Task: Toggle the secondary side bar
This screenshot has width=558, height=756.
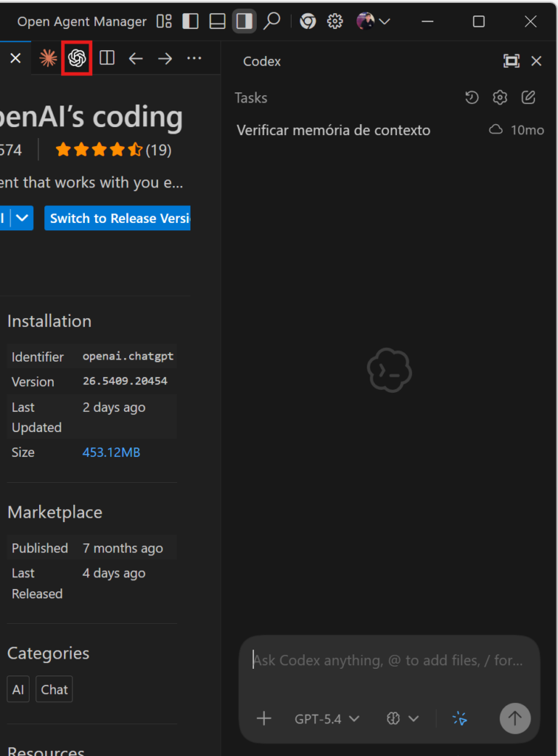Action: pos(244,21)
